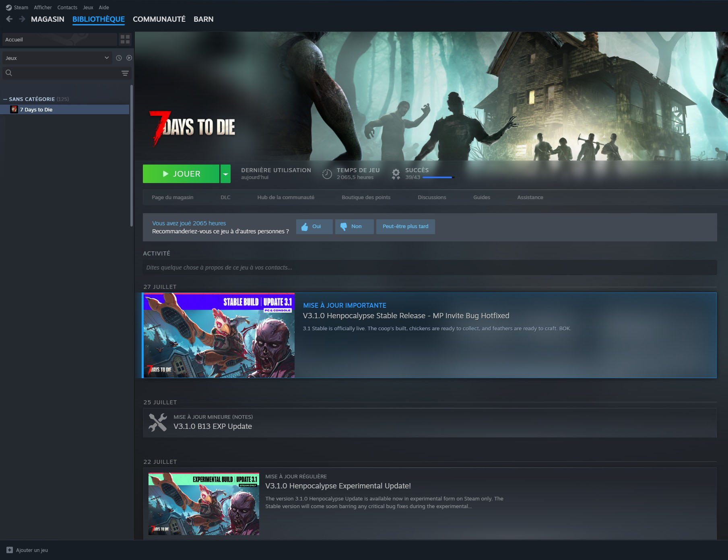Click the plus icon to add a game
Viewport: 728px width, 560px height.
tap(10, 550)
